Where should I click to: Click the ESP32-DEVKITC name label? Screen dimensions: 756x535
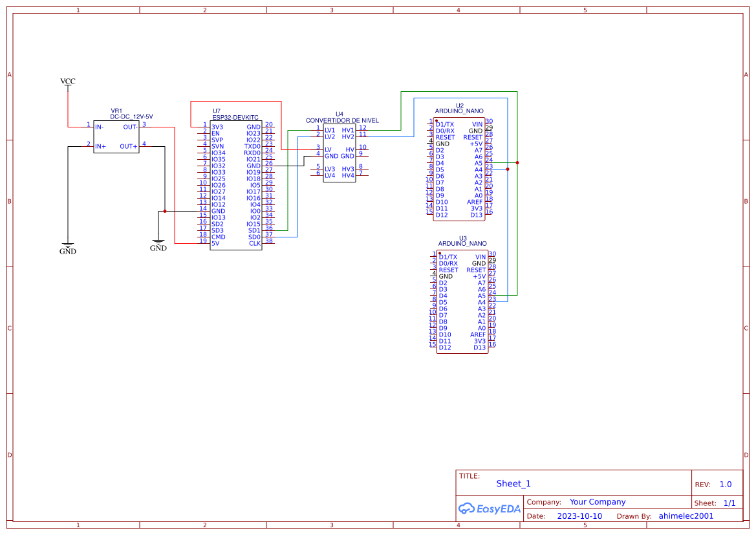235,118
